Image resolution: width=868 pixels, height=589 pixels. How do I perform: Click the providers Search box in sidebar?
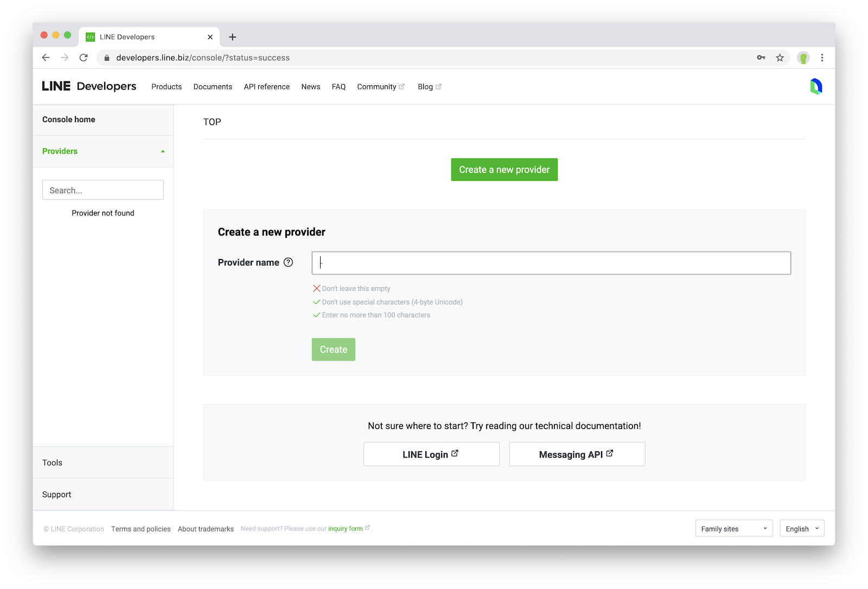coord(103,190)
